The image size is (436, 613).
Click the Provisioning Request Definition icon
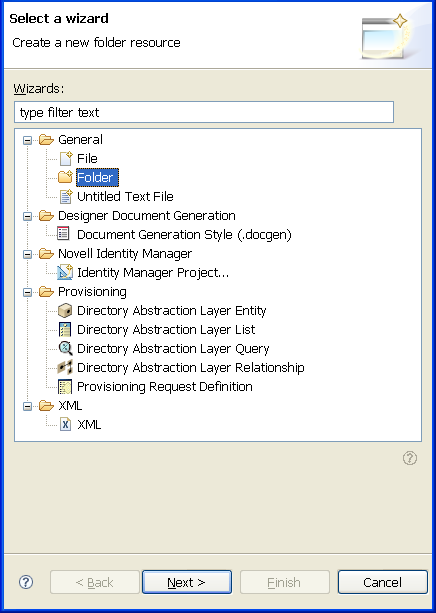65,387
